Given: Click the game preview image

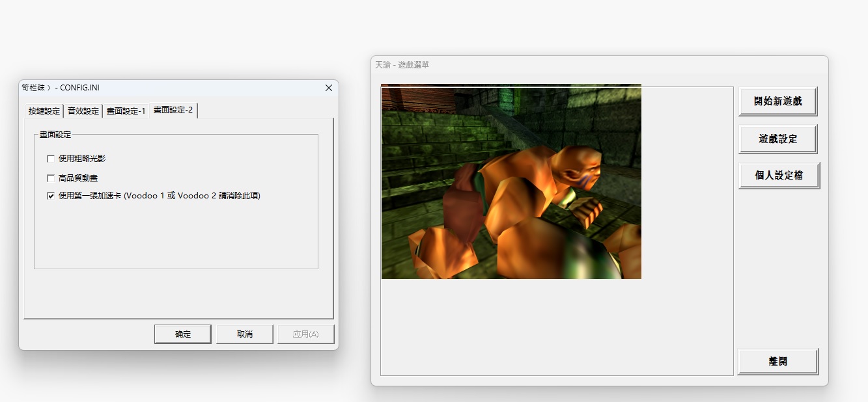Looking at the screenshot, I should coord(511,181).
